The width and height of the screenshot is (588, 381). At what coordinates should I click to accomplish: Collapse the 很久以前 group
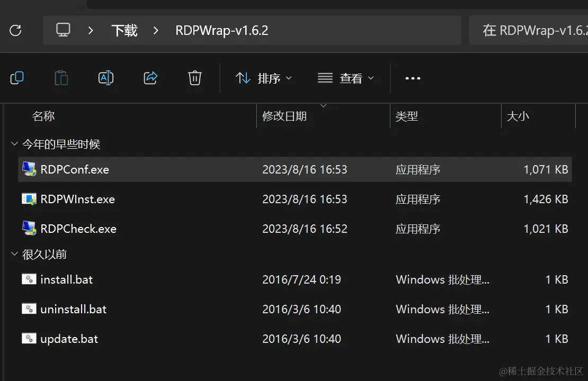[14, 254]
